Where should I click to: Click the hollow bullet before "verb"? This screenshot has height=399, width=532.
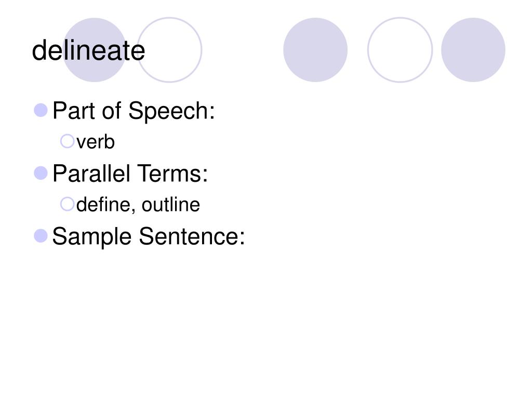point(67,141)
